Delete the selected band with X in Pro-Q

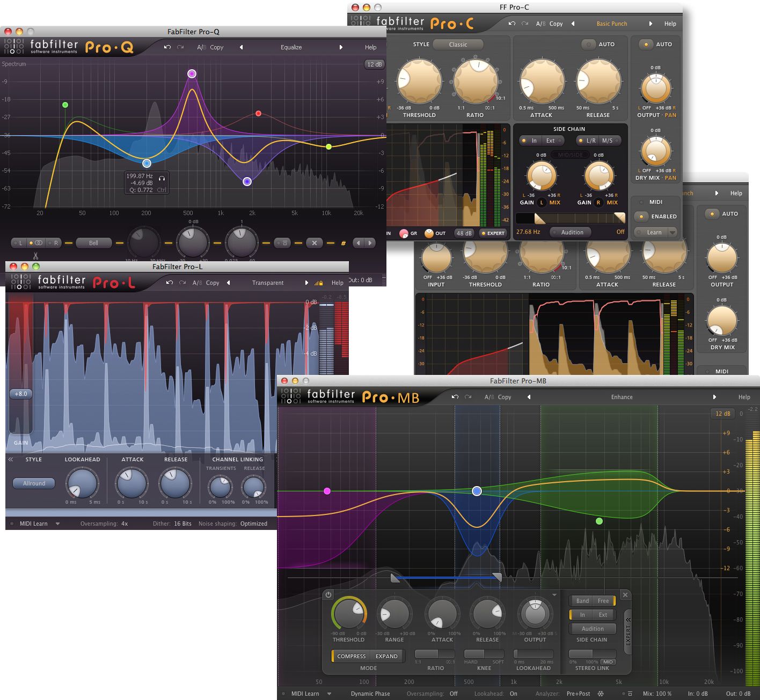[315, 243]
